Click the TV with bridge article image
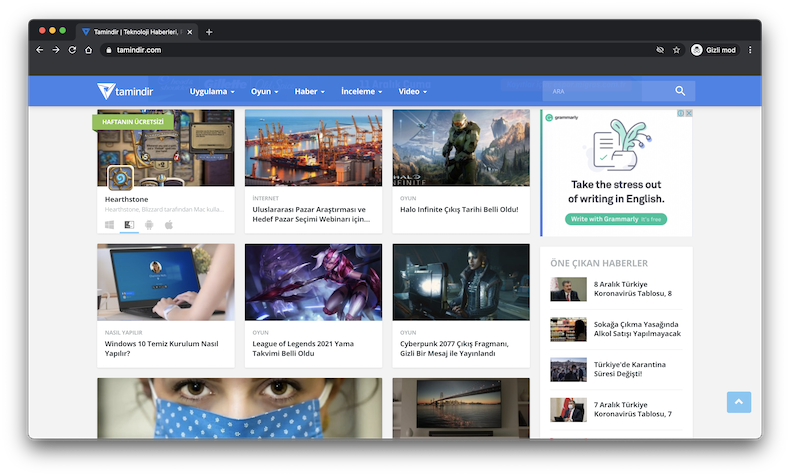790x476 pixels. click(461, 408)
